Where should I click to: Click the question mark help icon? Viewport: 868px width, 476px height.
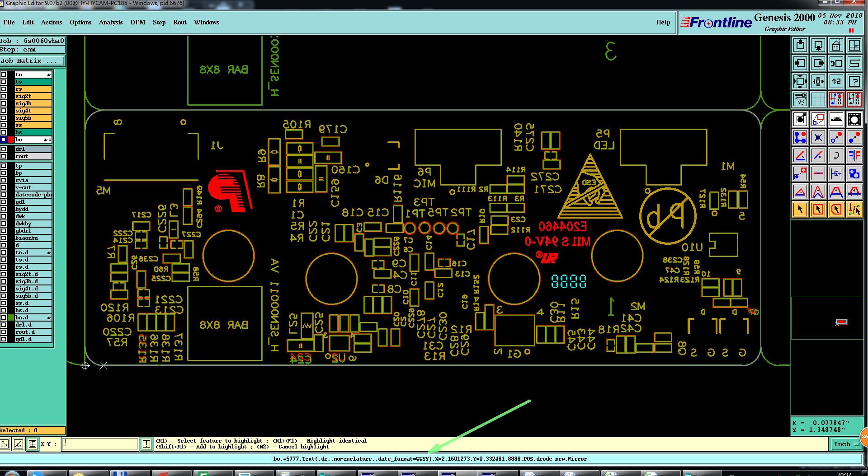point(854,81)
